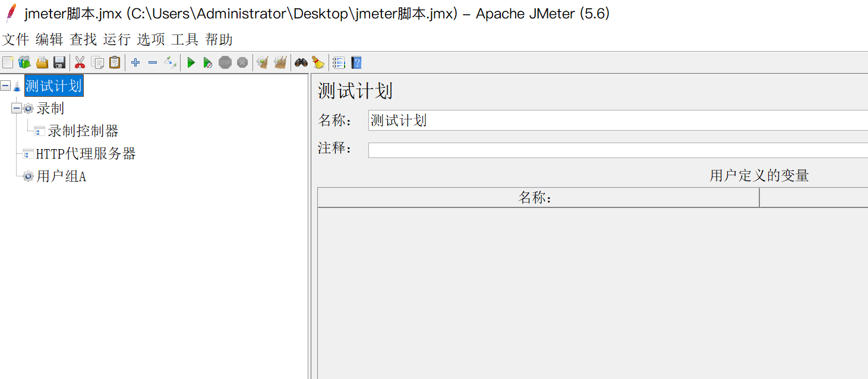Select 录制控制器 in the tree
Viewport: 868px width, 379px height.
(x=83, y=131)
